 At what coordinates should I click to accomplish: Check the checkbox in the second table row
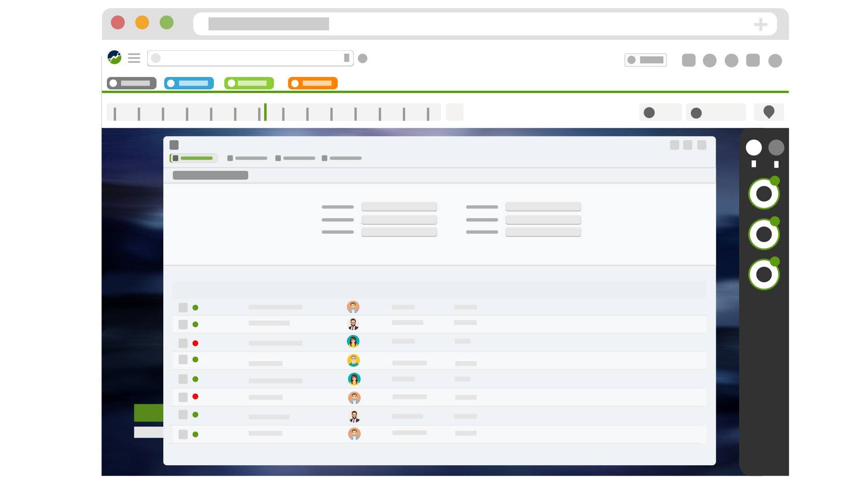183,324
